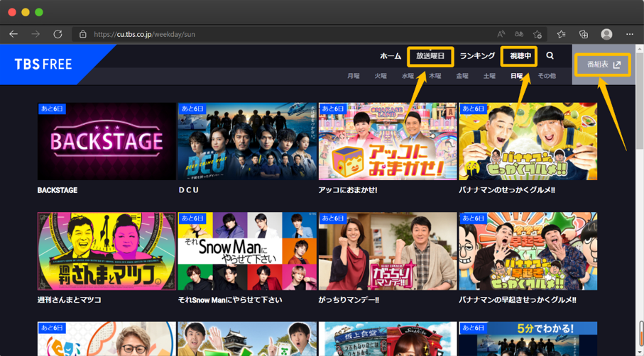
Task: Select the 金曜 weekday tab
Action: pos(462,76)
